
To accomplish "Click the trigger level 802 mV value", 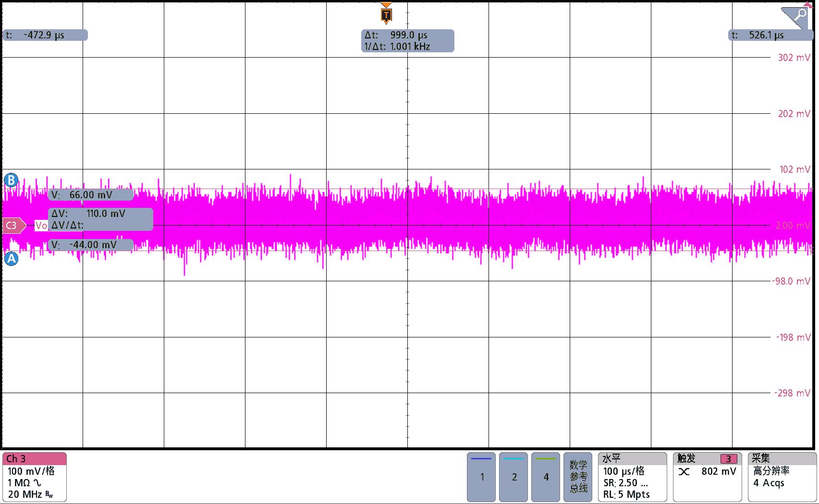I will 719,471.
